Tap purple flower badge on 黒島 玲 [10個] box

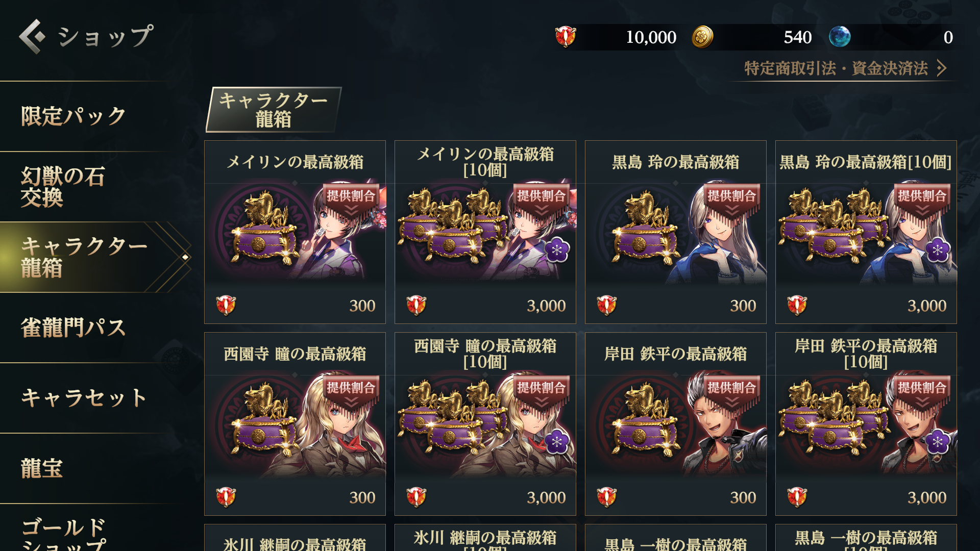pos(938,250)
